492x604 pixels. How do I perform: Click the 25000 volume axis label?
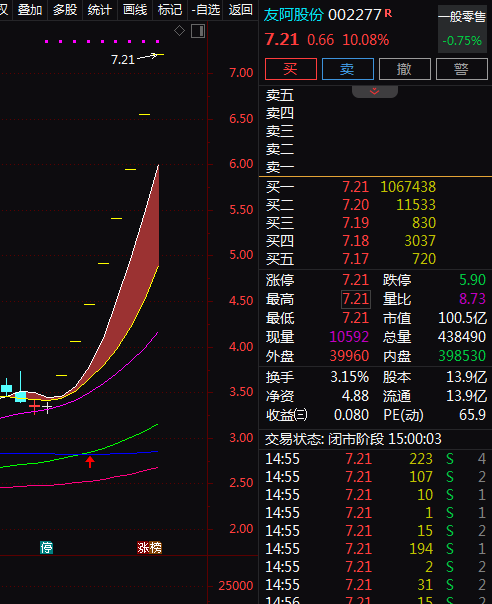click(x=236, y=586)
